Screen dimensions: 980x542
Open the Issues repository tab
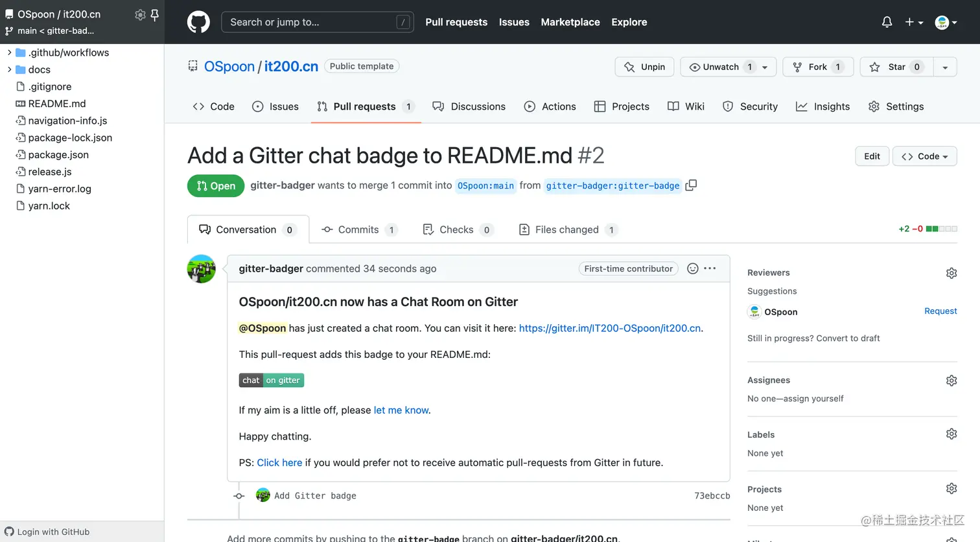(x=275, y=106)
